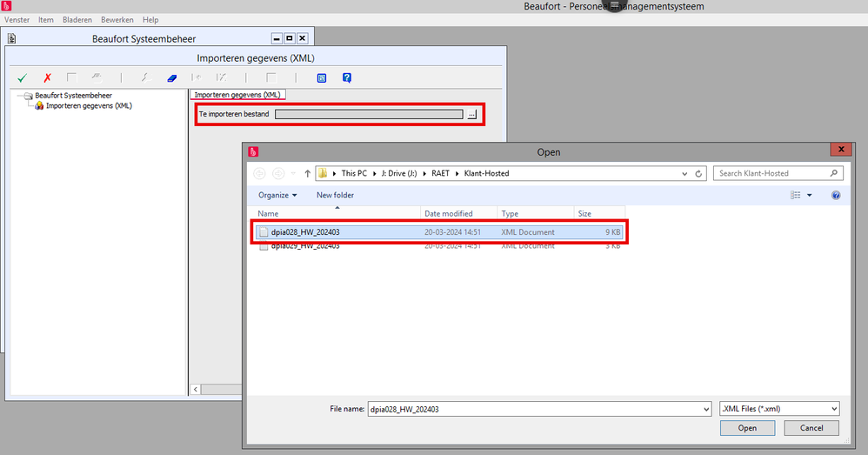Open the Bladeren menu

click(77, 19)
